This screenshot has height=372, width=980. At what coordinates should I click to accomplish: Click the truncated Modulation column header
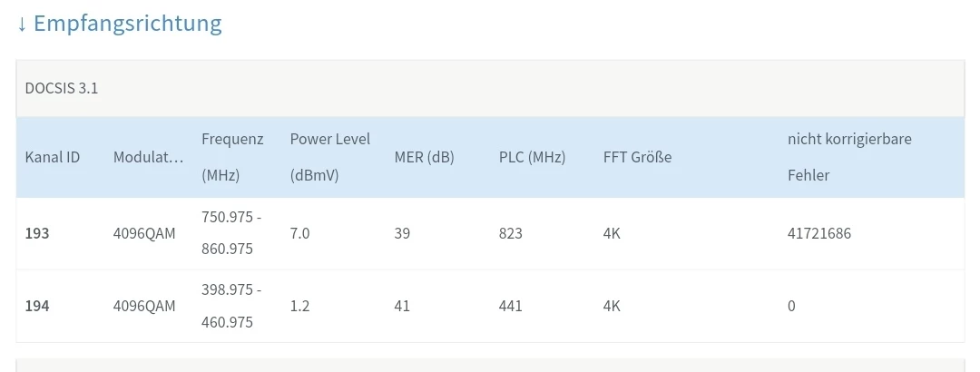click(148, 157)
